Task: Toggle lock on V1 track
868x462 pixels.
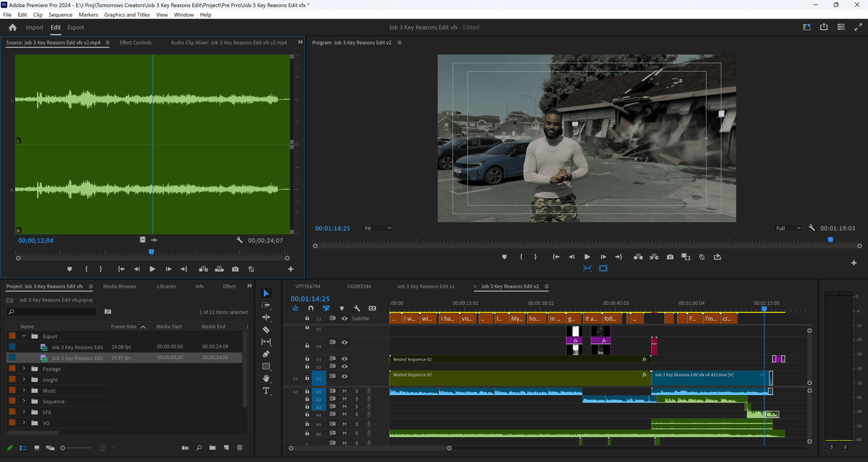Action: 308,376
